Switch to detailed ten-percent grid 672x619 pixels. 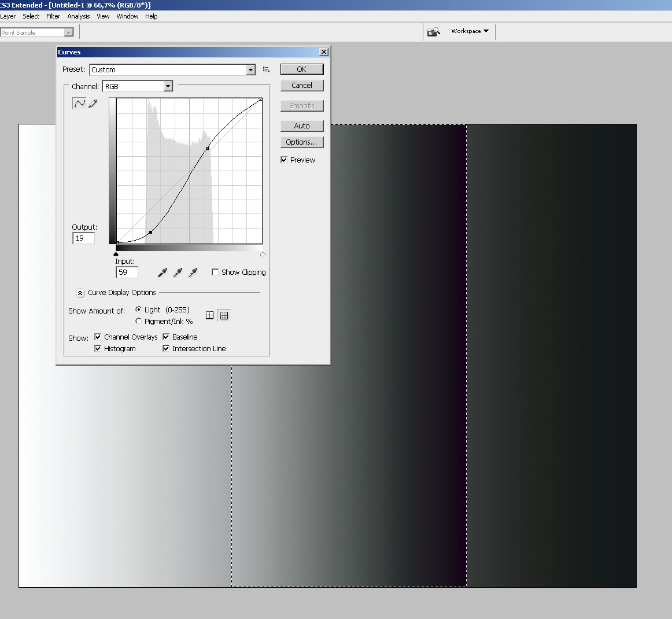224,315
